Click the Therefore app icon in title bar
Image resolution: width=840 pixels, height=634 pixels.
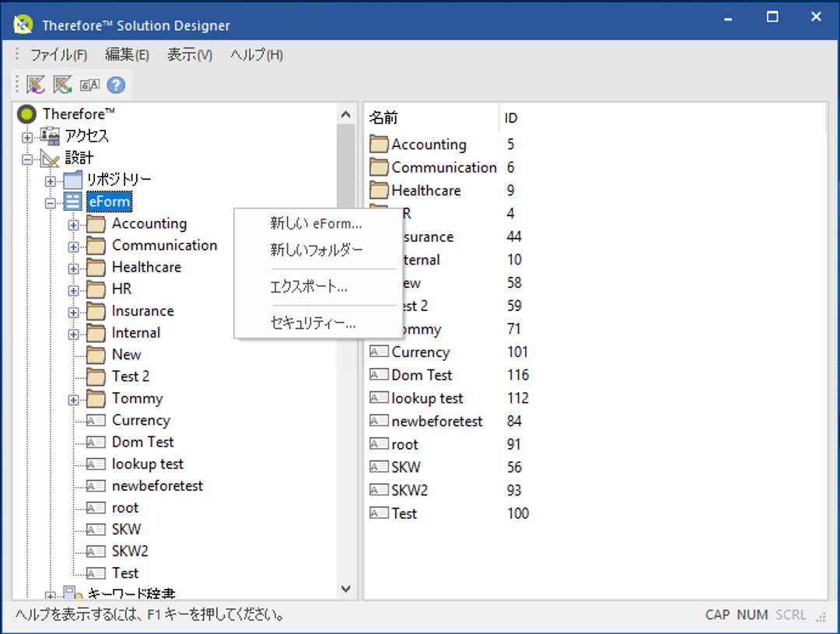click(23, 25)
